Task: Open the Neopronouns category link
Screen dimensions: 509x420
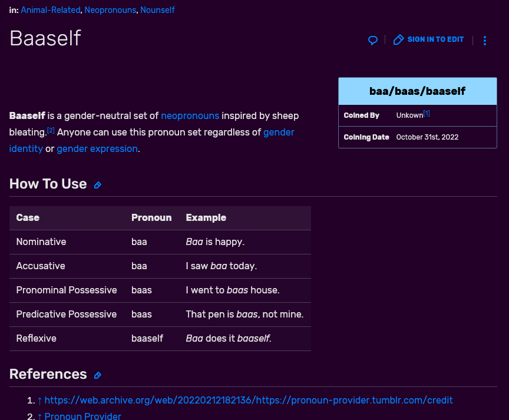Action: 110,10
